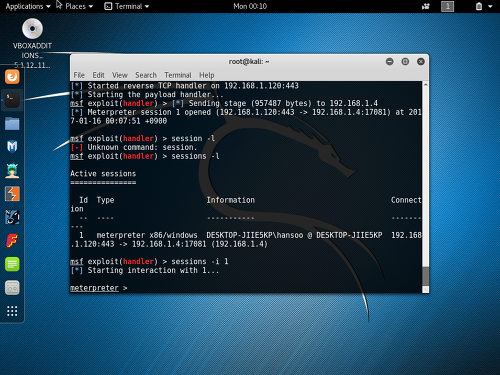Launch Armitage from the dock
500x375 pixels.
12,170
